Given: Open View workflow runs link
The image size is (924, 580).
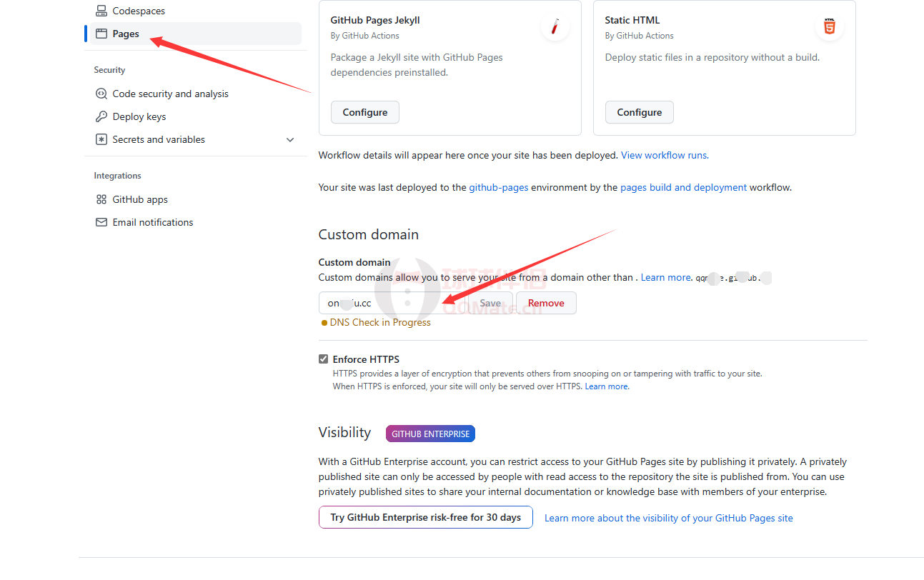Looking at the screenshot, I should (x=664, y=155).
